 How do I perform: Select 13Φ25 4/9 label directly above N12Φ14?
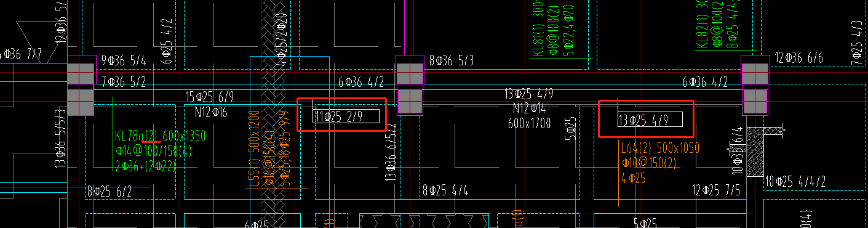528,94
